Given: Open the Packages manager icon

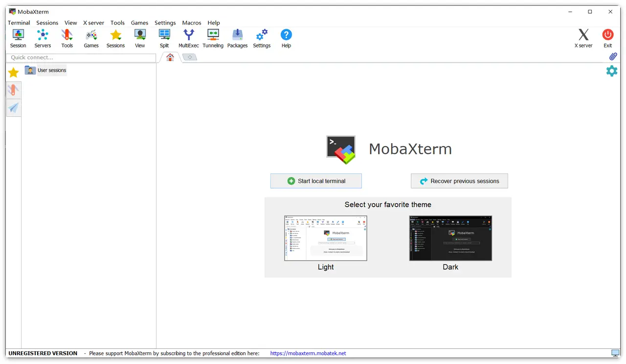Looking at the screenshot, I should [237, 39].
